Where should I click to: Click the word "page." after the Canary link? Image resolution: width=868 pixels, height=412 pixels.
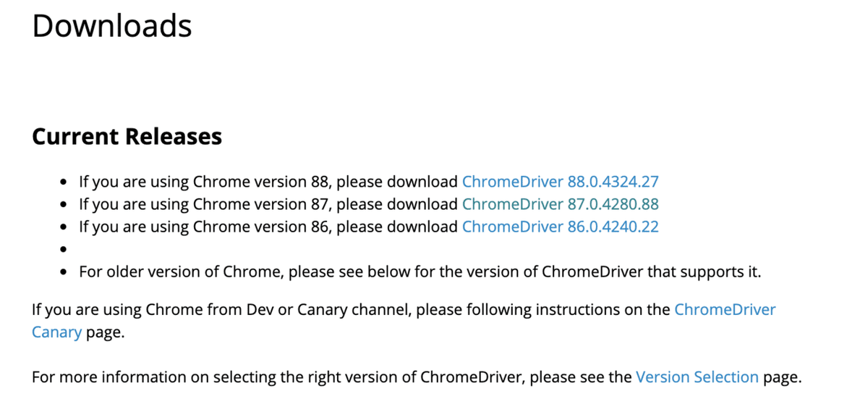(x=106, y=334)
